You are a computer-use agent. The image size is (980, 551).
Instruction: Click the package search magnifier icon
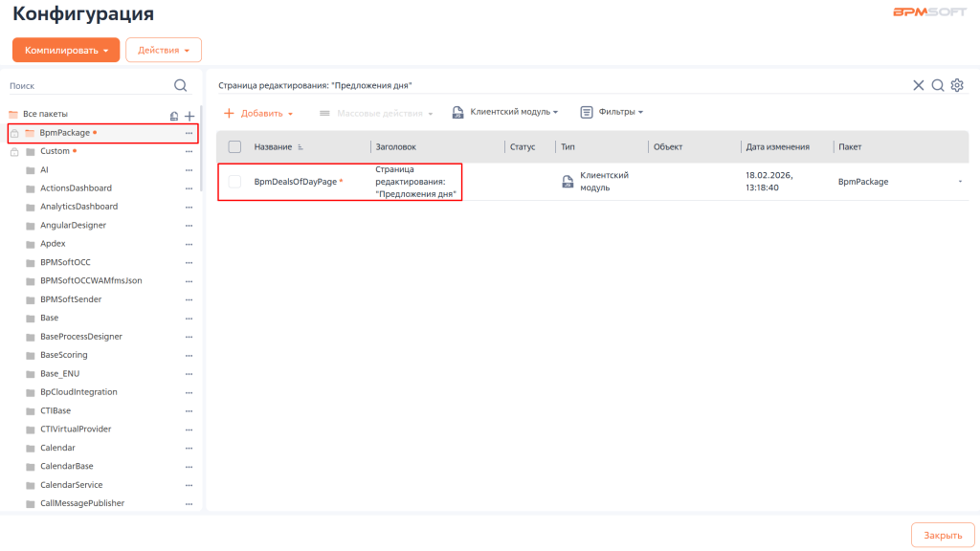coord(180,85)
